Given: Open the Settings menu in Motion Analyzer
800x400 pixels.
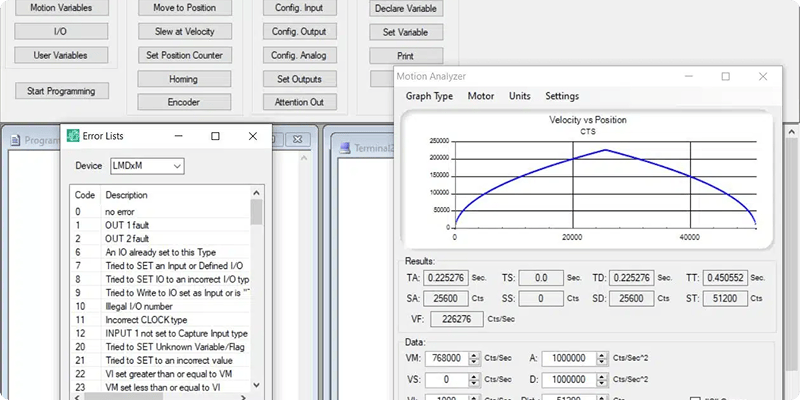Looking at the screenshot, I should tap(562, 96).
